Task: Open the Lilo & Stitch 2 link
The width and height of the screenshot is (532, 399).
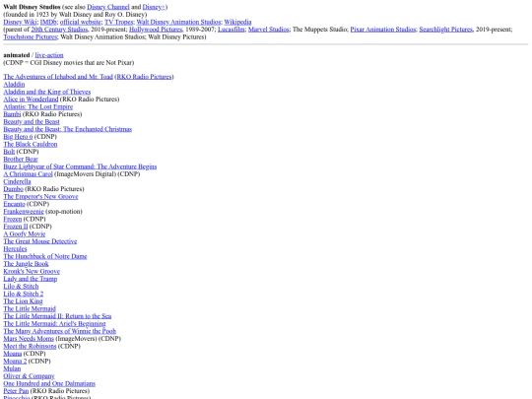Action: [x=24, y=294]
